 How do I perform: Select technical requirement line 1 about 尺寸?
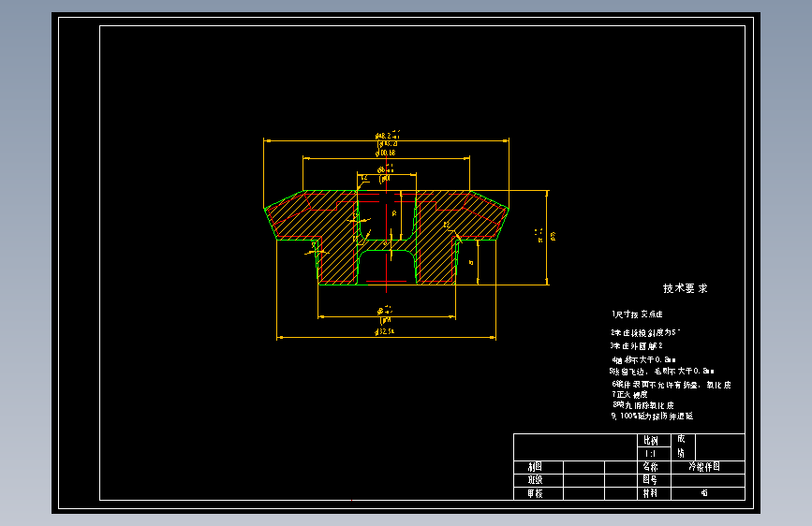point(637,314)
